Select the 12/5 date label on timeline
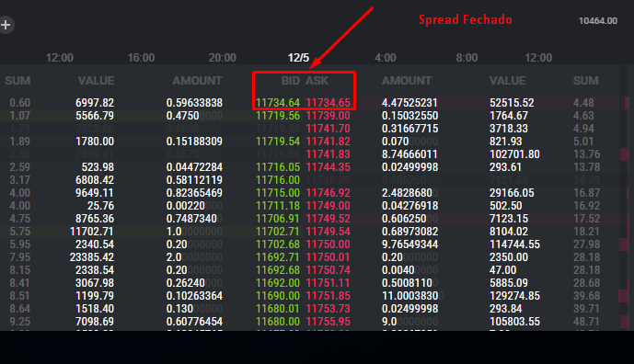This screenshot has height=364, width=634. [298, 58]
